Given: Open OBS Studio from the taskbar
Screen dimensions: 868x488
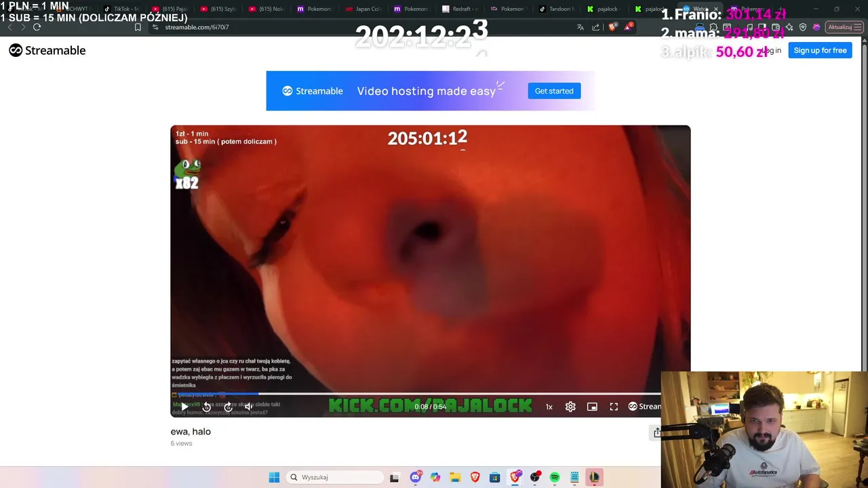Looking at the screenshot, I should tap(535, 477).
